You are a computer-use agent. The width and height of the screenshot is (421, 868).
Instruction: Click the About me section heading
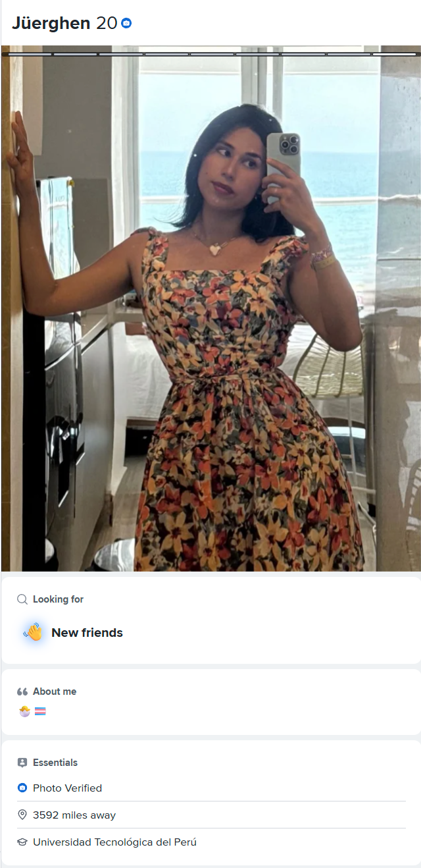55,692
